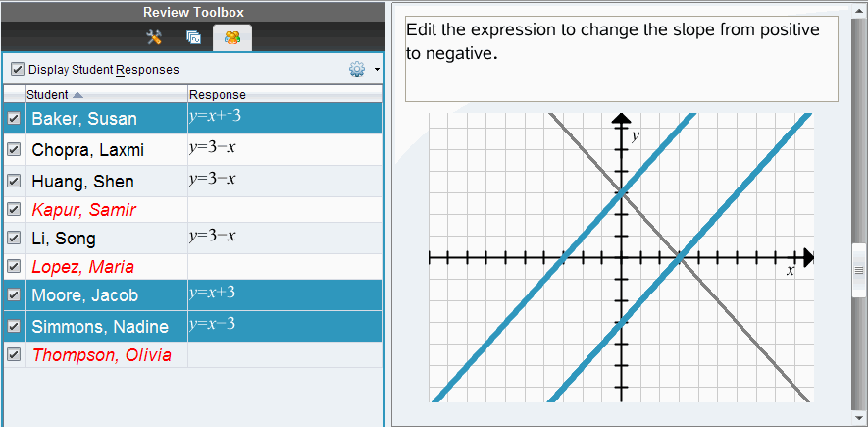Select the Student responses people icon tab
The height and width of the screenshot is (427, 868).
tap(232, 38)
